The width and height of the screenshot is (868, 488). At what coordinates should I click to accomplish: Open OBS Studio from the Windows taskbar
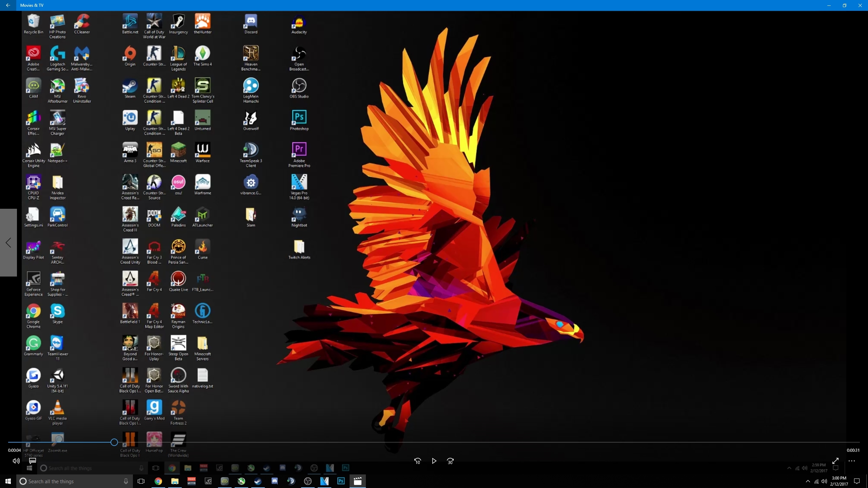tap(308, 481)
